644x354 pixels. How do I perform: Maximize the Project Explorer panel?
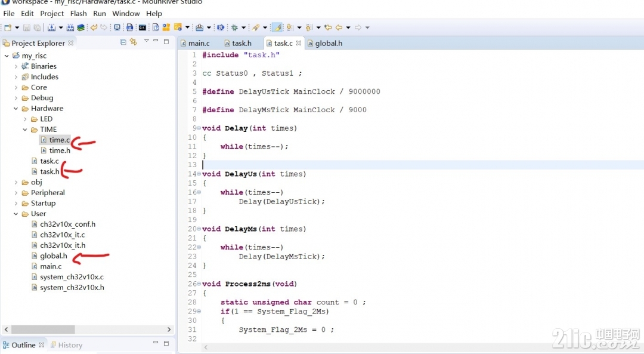[166, 42]
